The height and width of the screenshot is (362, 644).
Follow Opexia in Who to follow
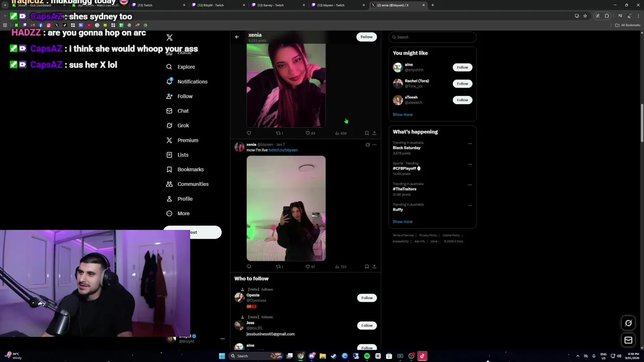(x=367, y=298)
